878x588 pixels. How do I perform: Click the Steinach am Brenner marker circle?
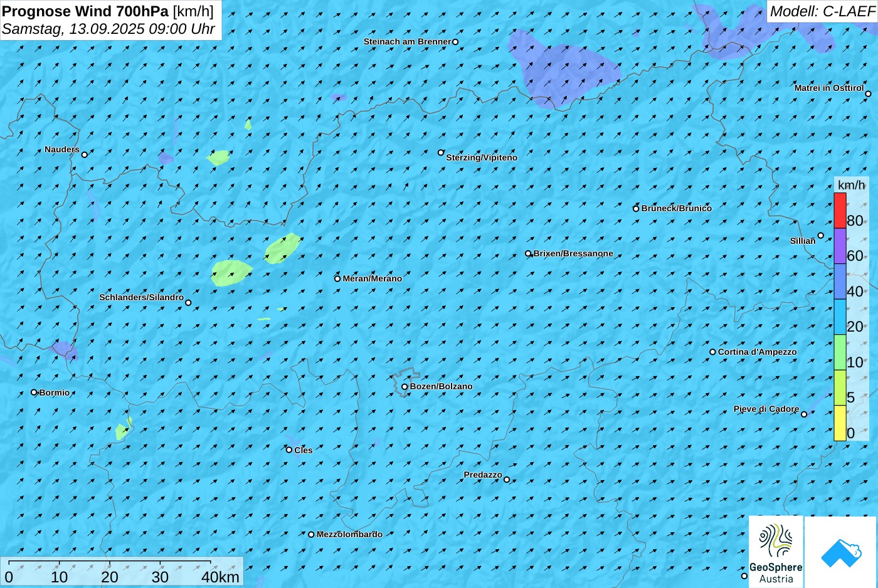[455, 42]
